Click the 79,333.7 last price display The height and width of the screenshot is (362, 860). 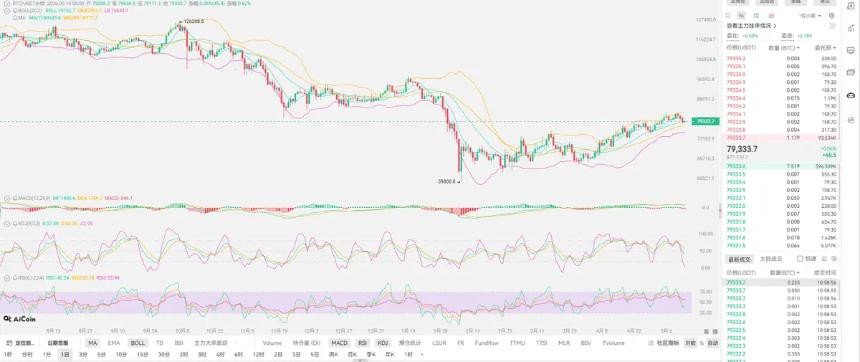point(742,149)
